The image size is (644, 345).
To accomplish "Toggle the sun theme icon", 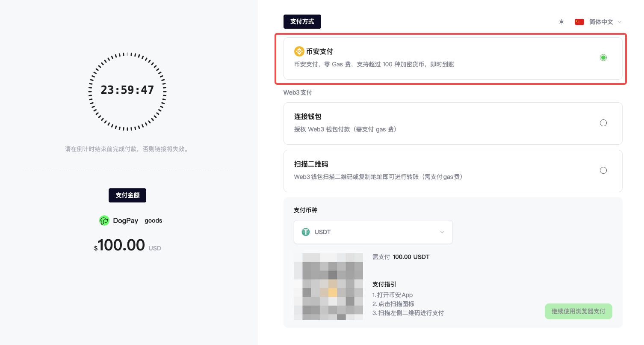I will pyautogui.click(x=561, y=22).
